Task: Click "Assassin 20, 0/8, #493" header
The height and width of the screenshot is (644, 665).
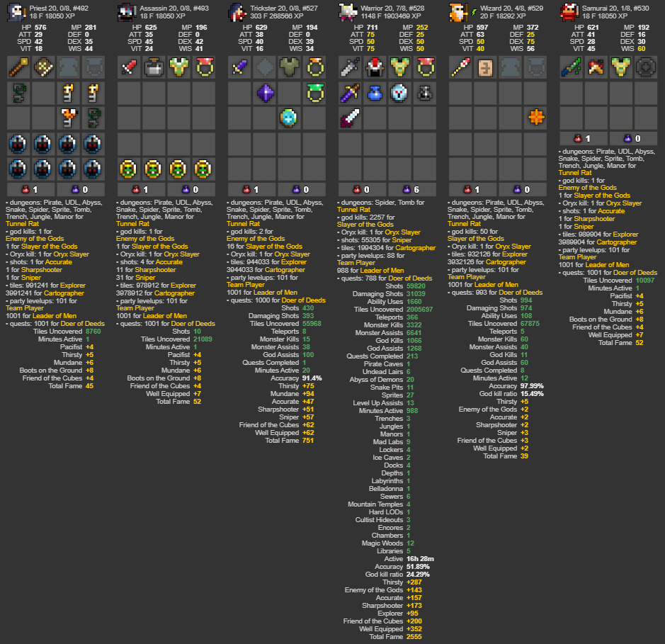Action: pyautogui.click(x=174, y=8)
